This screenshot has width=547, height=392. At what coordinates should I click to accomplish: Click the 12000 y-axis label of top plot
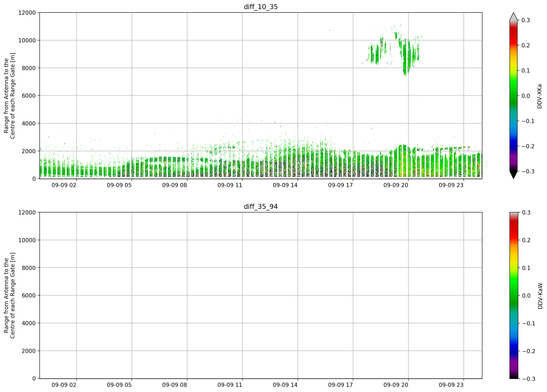coord(27,13)
